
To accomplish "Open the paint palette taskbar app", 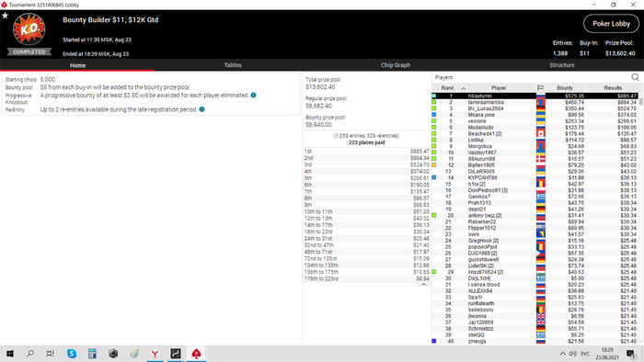I will (x=134, y=354).
